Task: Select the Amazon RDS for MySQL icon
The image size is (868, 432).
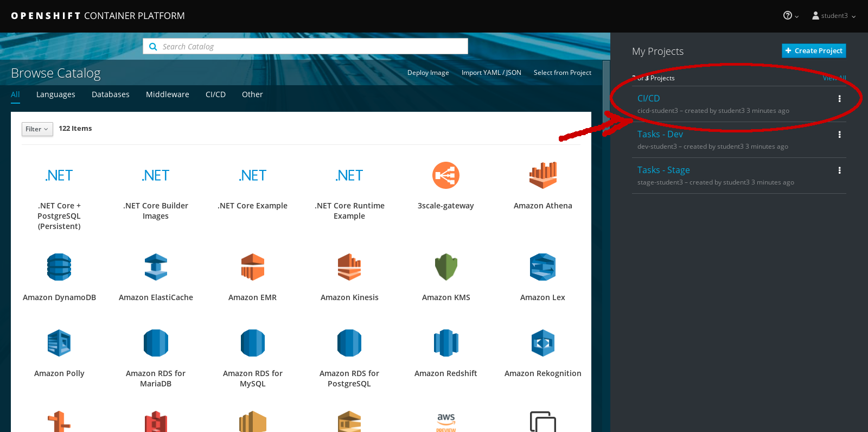Action: [253, 343]
